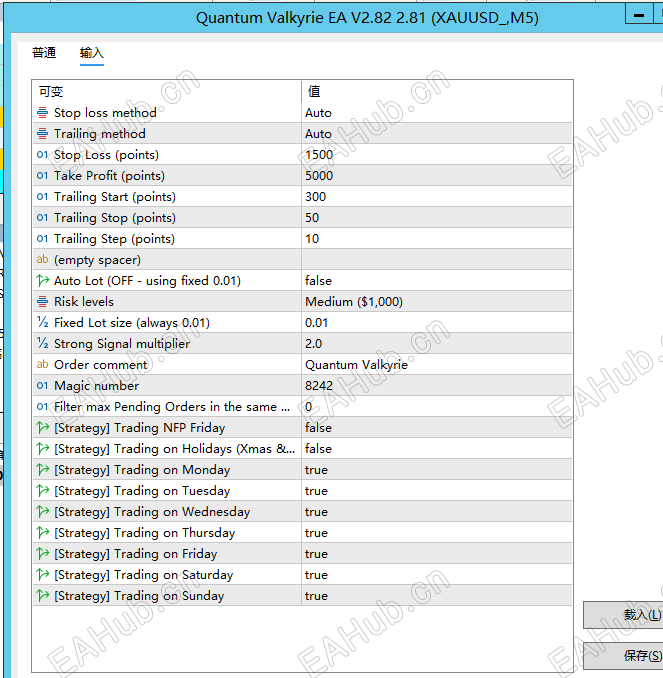The image size is (663, 678).
Task: Click the boolean icon beside Trading on Friday
Action: [42, 553]
